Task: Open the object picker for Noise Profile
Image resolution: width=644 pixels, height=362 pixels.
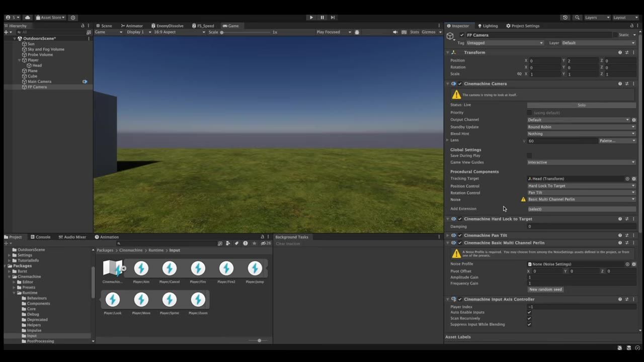Action: tap(627, 264)
